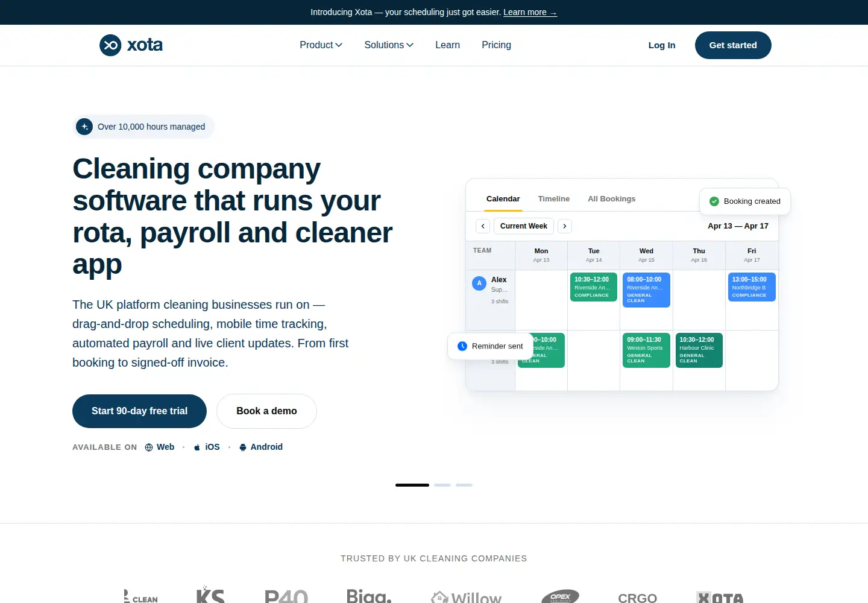Click the P40 company logo

tap(286, 596)
